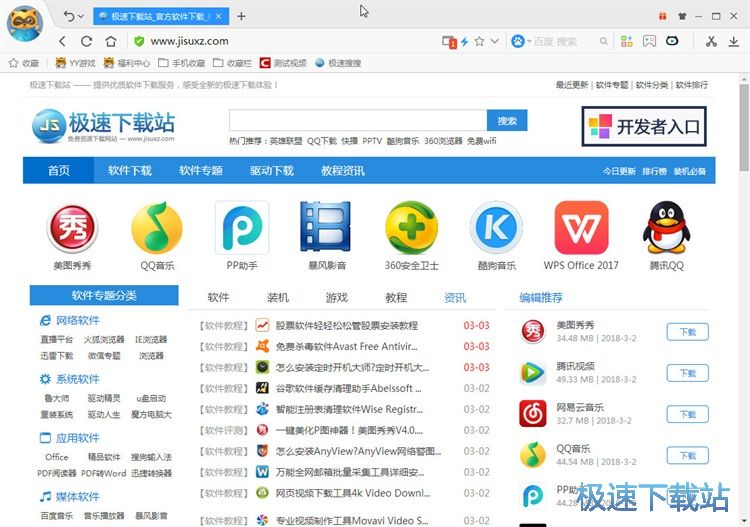Image resolution: width=750 pixels, height=527 pixels.
Task: Click the 暴风影音 film app icon
Action: [327, 227]
